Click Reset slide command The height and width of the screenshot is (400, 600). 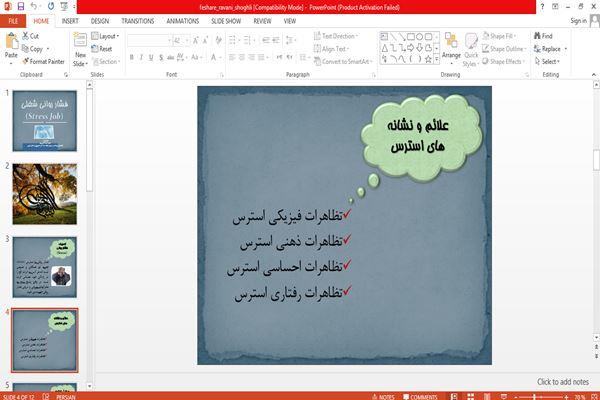coord(102,49)
